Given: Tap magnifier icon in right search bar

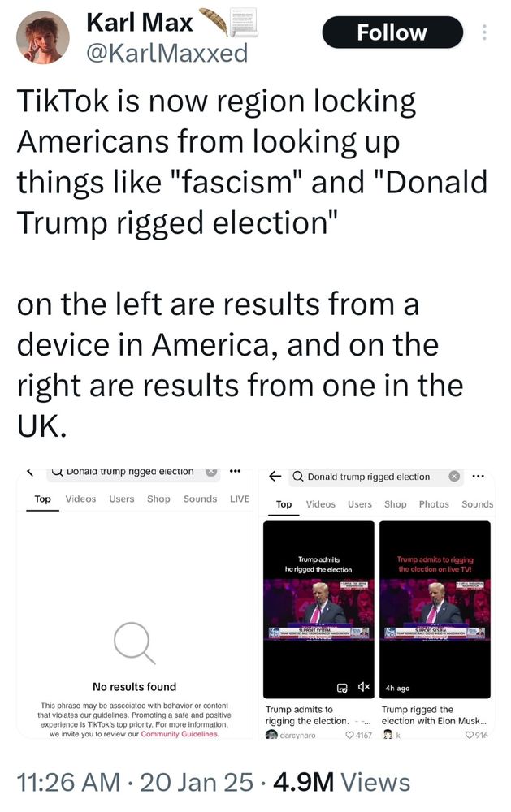Looking at the screenshot, I should 298,476.
